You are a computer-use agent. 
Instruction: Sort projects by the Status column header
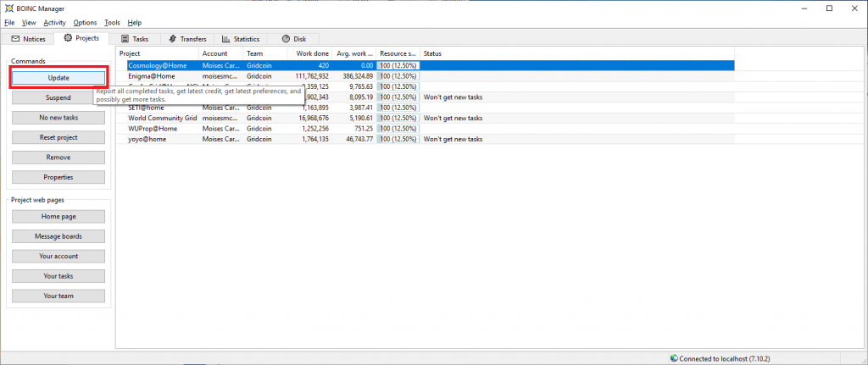[576, 53]
